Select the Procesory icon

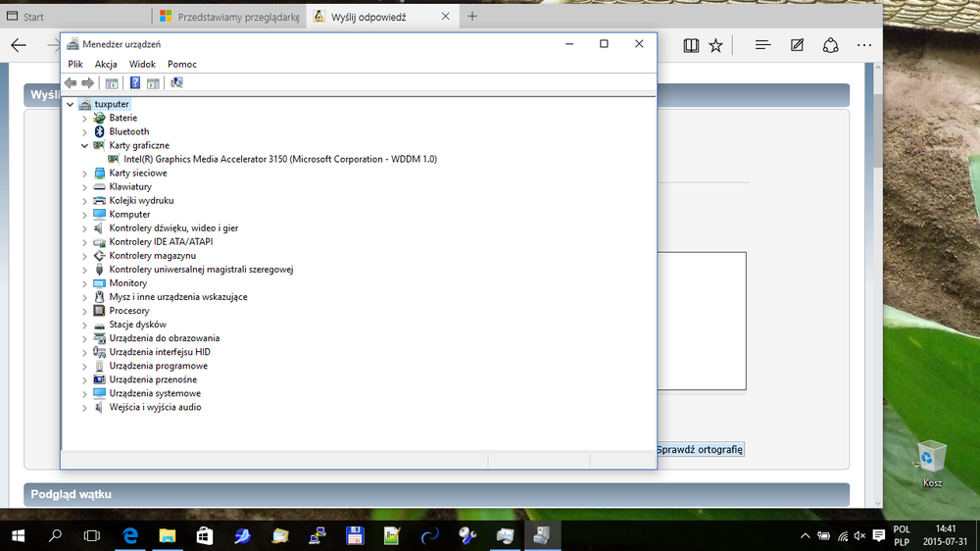tap(99, 310)
